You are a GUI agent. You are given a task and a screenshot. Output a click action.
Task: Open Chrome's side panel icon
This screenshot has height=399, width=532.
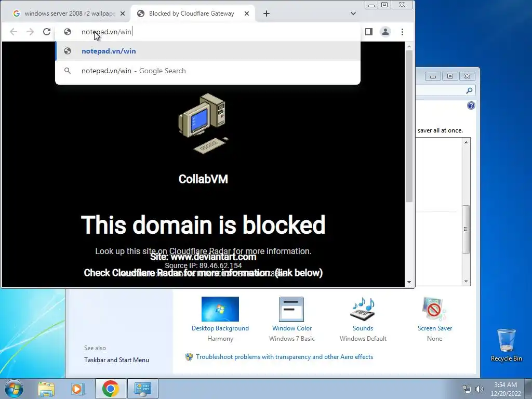[x=369, y=32]
